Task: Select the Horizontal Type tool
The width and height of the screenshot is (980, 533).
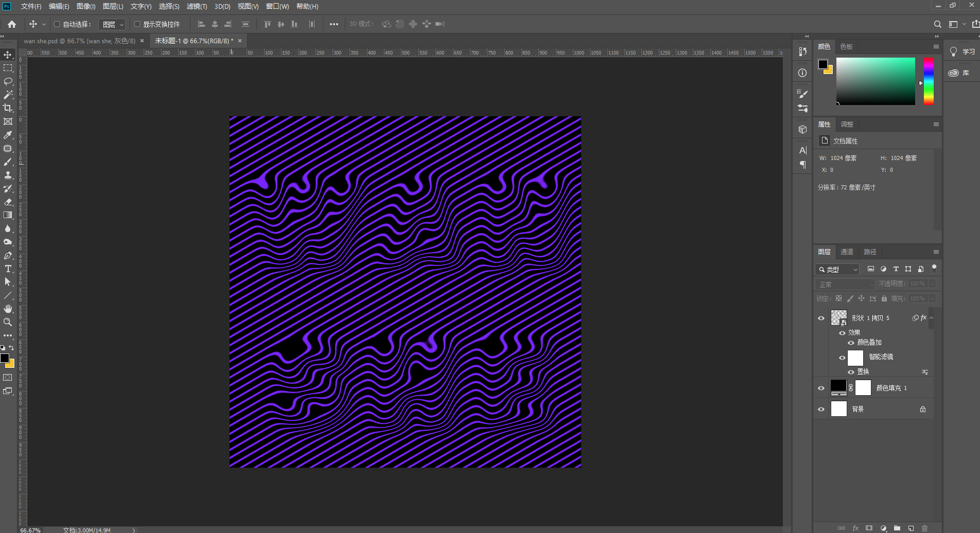Action: pos(8,269)
